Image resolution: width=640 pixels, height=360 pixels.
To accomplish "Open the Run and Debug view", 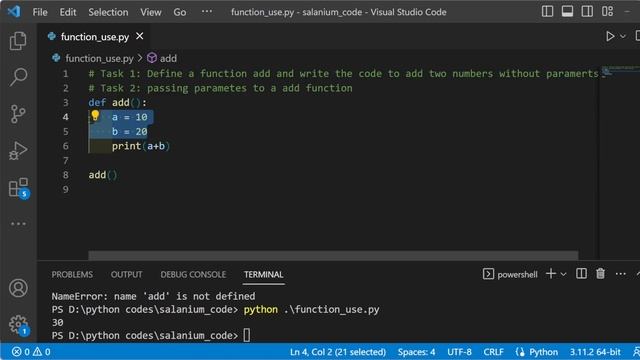I will 18,150.
